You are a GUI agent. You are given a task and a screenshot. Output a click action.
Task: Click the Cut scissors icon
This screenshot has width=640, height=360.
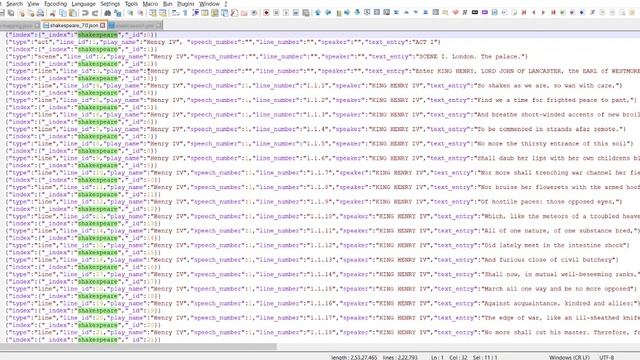click(52, 13)
